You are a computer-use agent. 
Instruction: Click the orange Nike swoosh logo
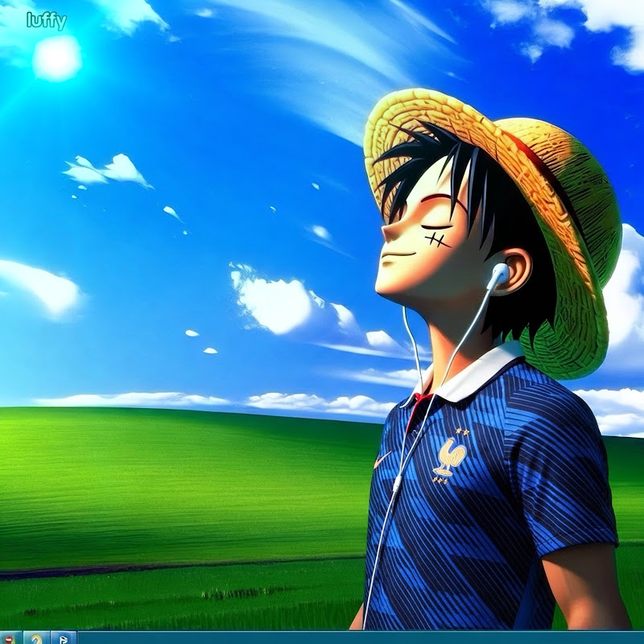[382, 459]
